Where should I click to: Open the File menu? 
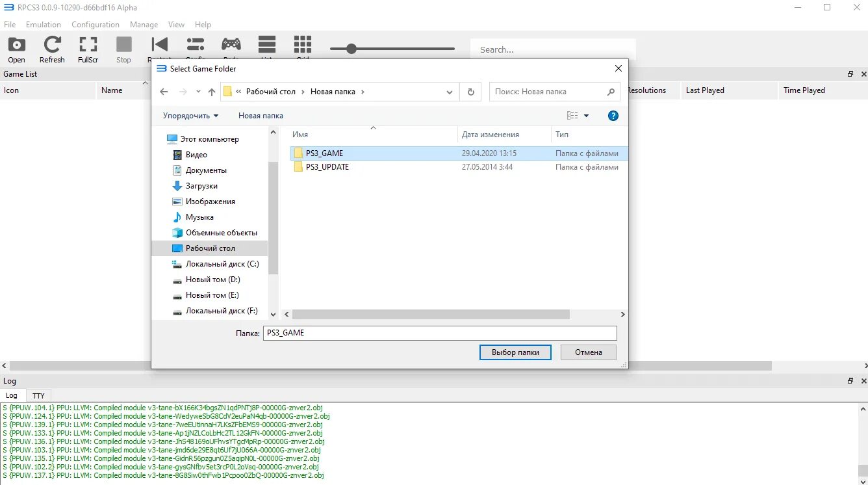(x=10, y=25)
